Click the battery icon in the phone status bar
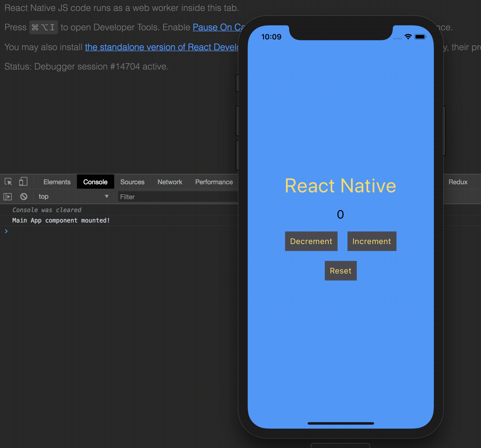 click(421, 37)
